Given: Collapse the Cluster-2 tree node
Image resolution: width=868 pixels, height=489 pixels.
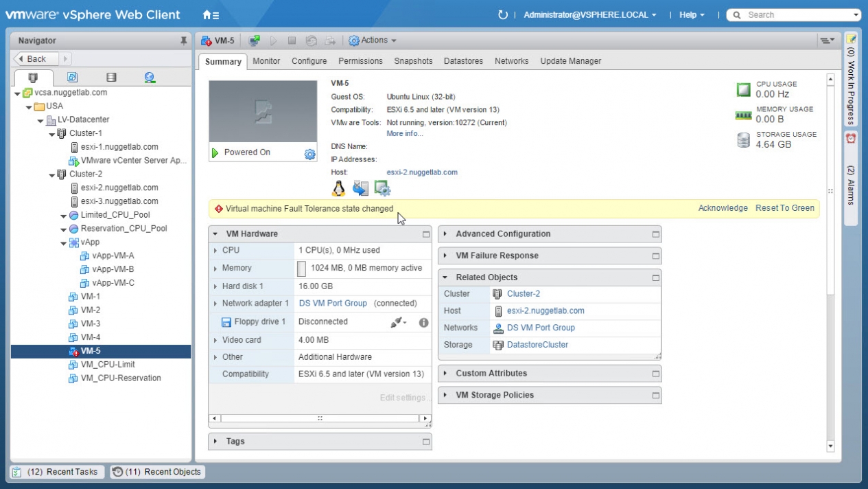Looking at the screenshot, I should pos(52,174).
